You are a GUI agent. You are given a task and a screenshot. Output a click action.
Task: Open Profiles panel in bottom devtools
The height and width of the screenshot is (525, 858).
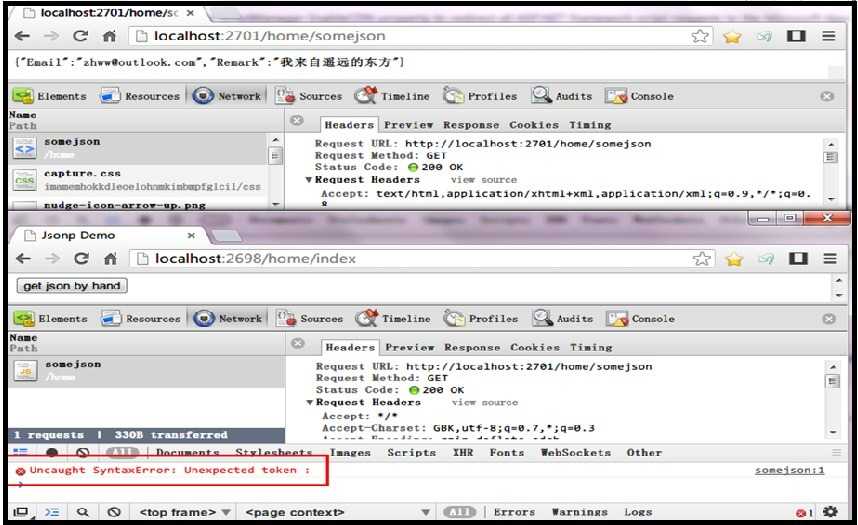point(481,318)
